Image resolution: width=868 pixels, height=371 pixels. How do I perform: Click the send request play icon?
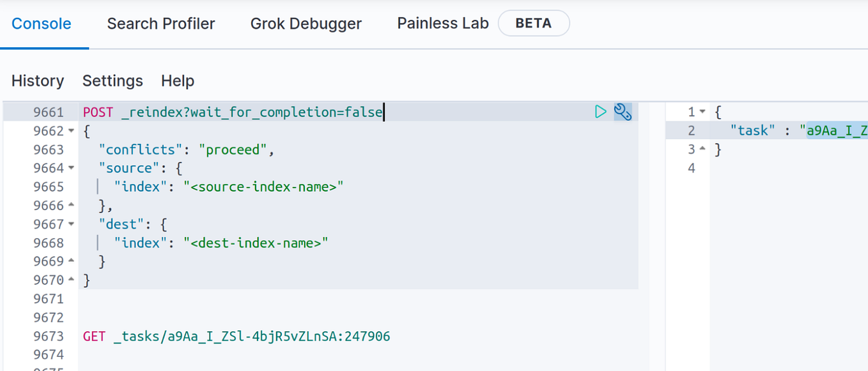(x=600, y=111)
